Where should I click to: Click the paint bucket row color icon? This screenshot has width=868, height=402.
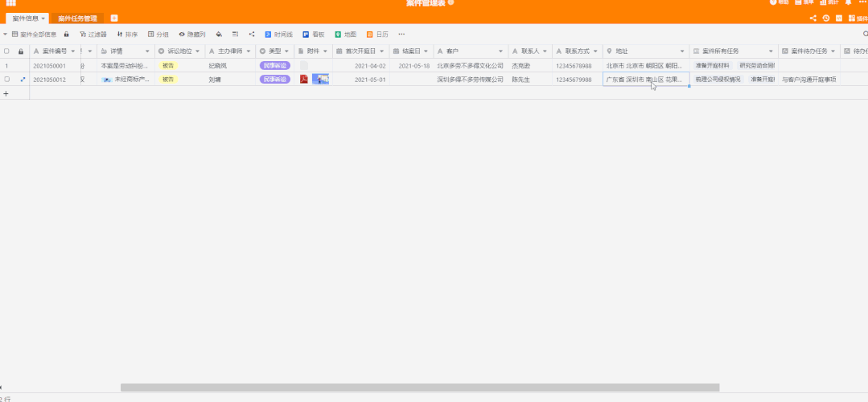pyautogui.click(x=219, y=35)
